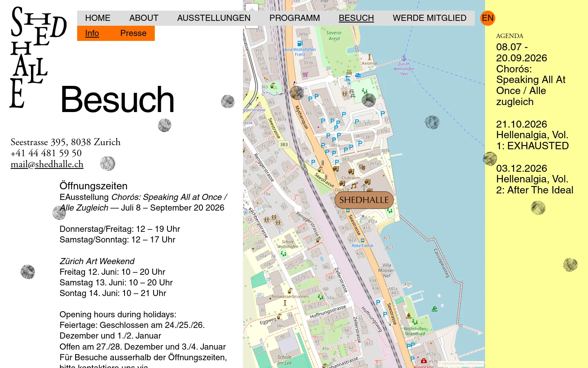The height and width of the screenshot is (368, 588).
Task: Click the phone number +41 44 481 59 50
Action: (46, 153)
